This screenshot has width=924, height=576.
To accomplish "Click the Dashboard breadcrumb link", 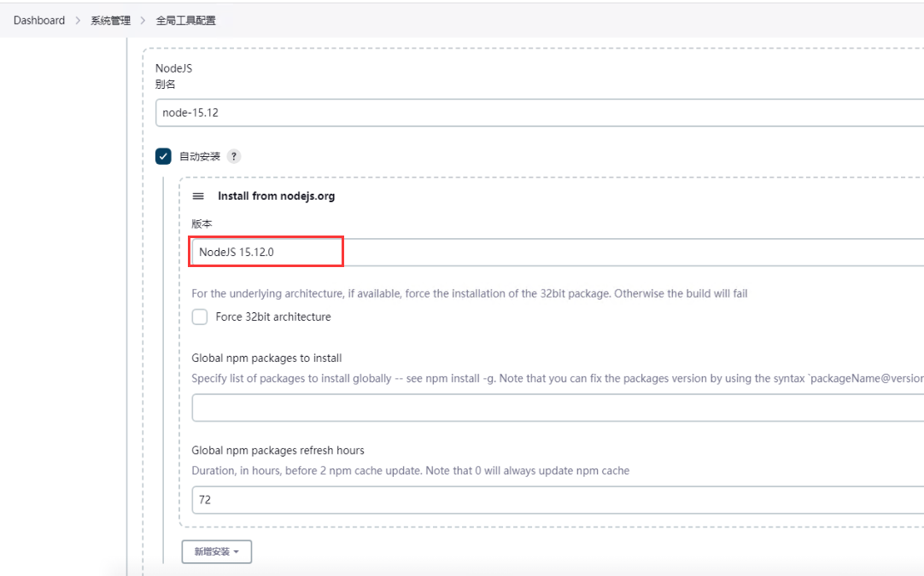I will (39, 20).
